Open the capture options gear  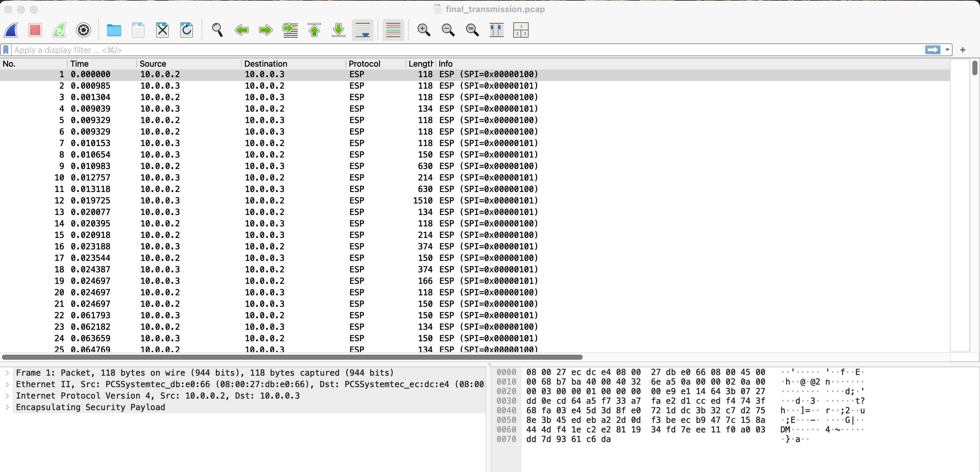(x=83, y=30)
